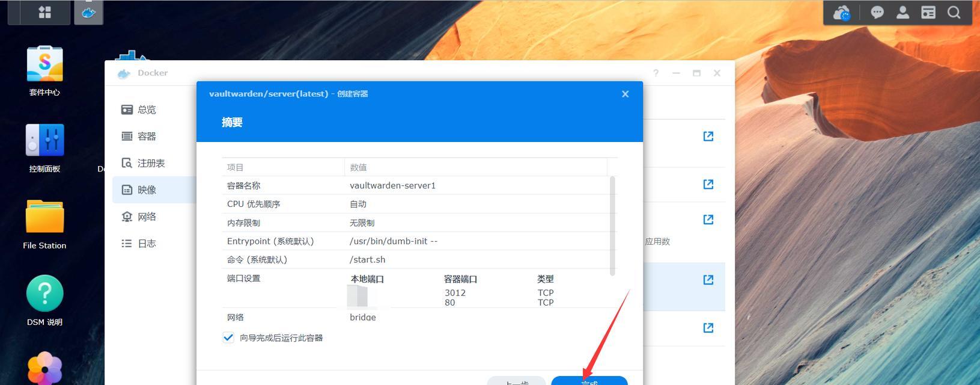Open the cloud upload status icon

842,13
